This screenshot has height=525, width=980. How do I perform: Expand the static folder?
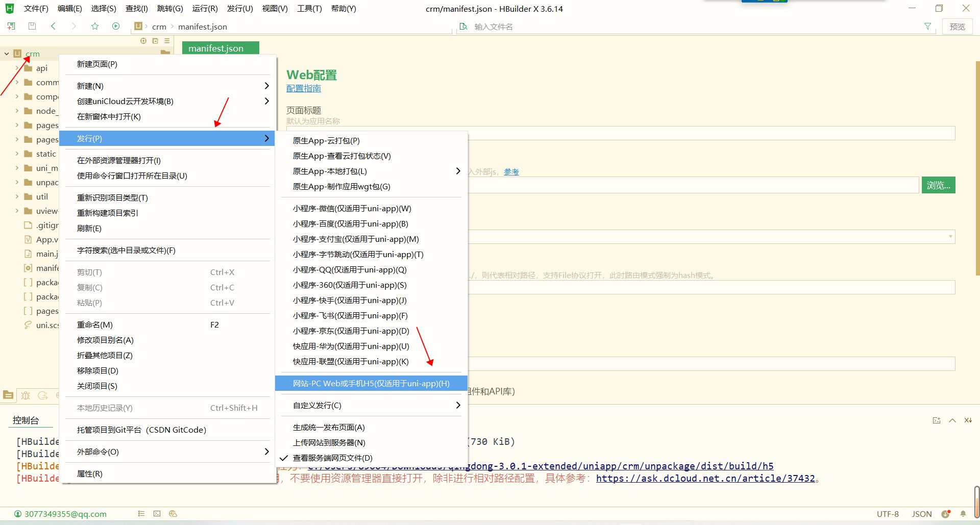pos(17,154)
